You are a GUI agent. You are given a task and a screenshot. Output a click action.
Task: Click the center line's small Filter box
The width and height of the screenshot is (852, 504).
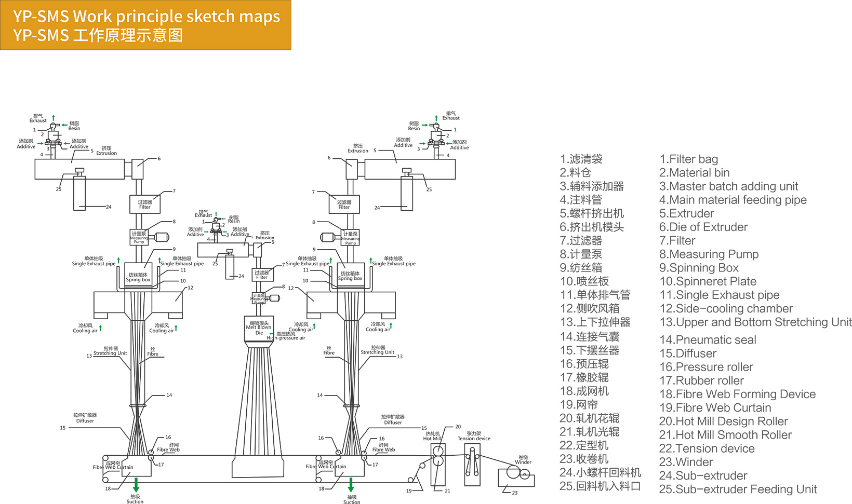pos(261,275)
